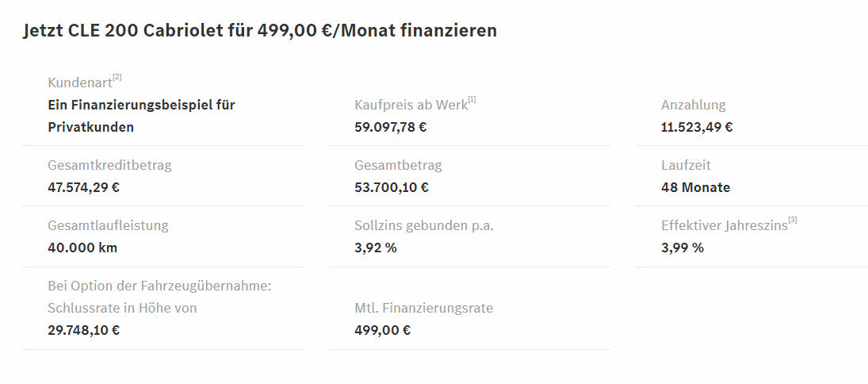Click the Mtl. Finanzierungsrate label

[423, 308]
